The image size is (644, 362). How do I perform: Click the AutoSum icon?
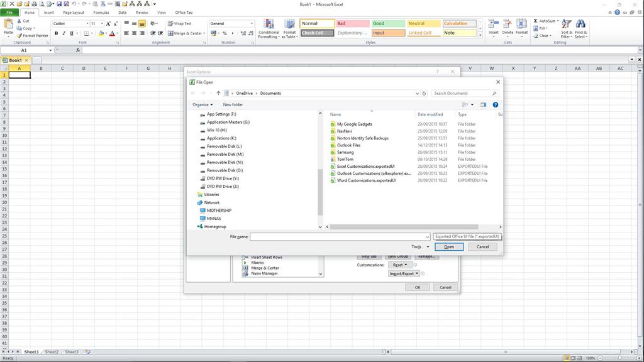point(536,21)
